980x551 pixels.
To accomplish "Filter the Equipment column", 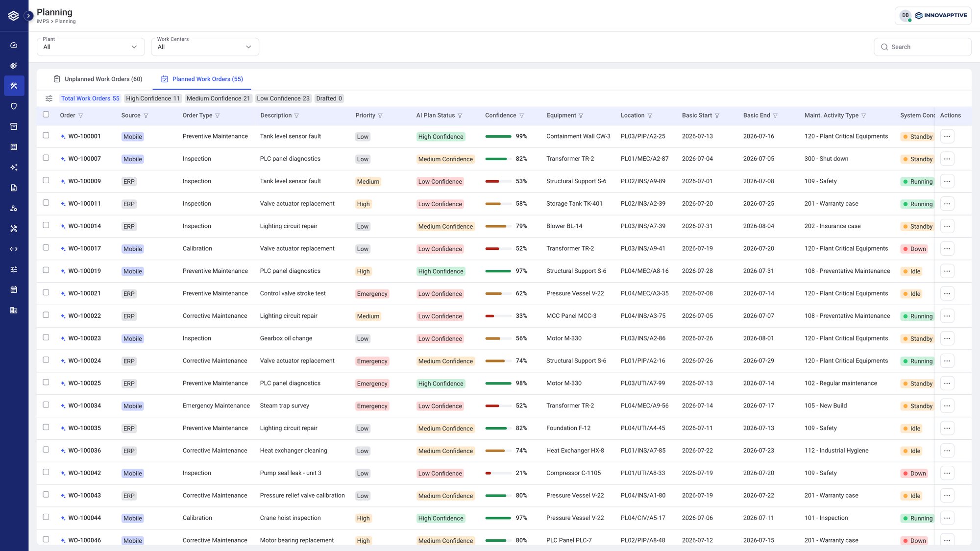I will tap(581, 116).
